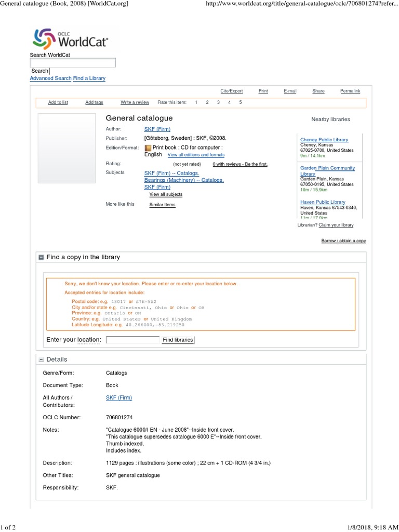Rate this item 3 stars
Screen dimensions: 399x532
pyautogui.click(x=218, y=102)
